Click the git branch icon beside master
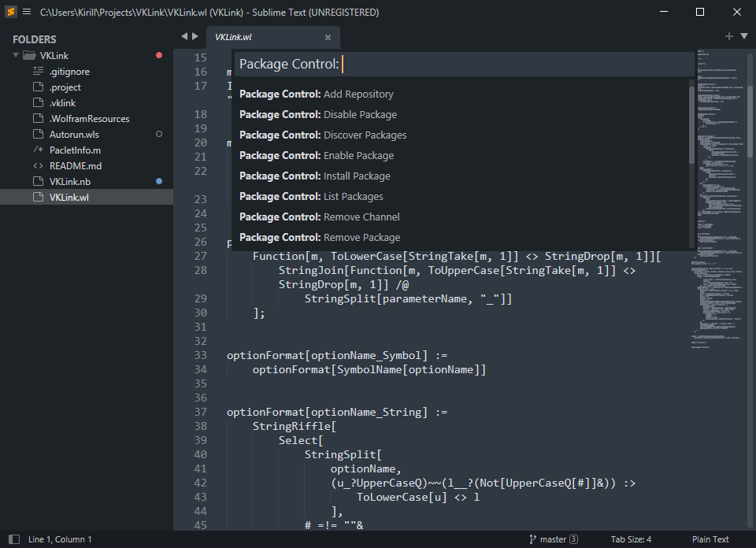This screenshot has height=548, width=756. coord(533,539)
